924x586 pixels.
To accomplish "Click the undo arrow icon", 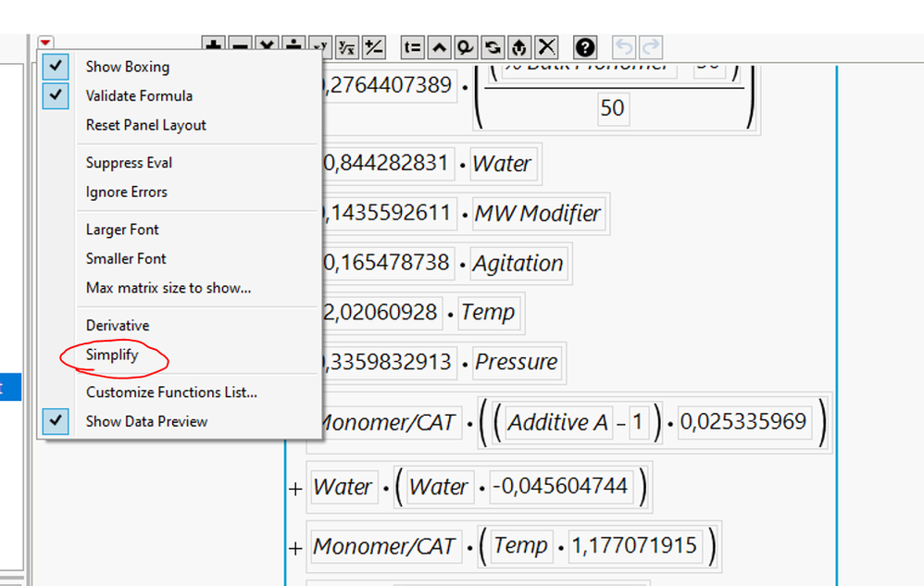I will pos(626,47).
